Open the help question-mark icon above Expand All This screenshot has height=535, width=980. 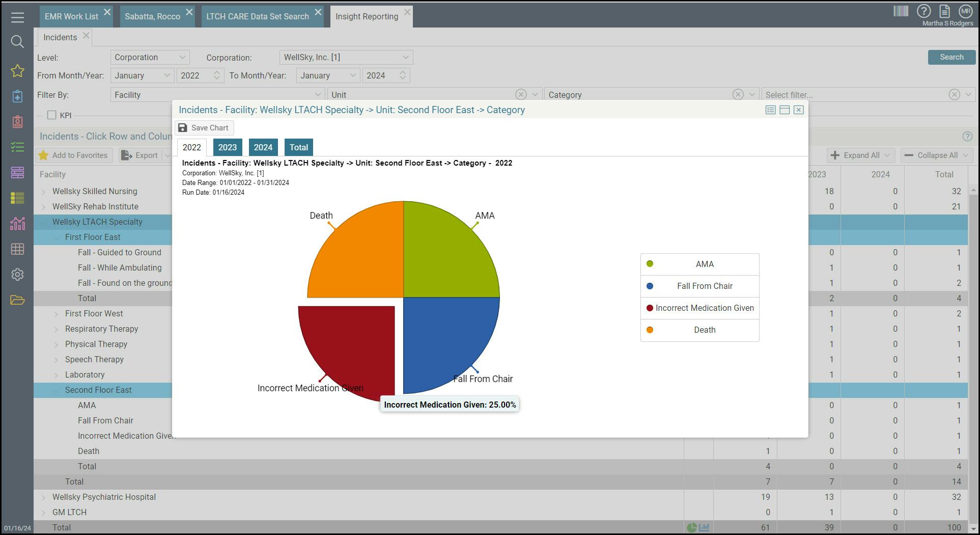pyautogui.click(x=967, y=136)
